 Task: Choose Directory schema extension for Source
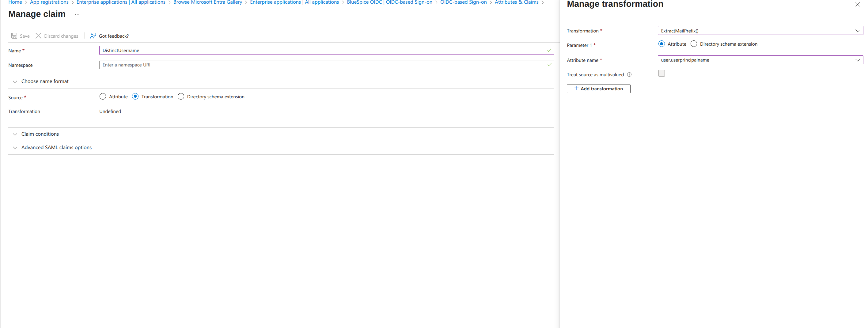(181, 97)
